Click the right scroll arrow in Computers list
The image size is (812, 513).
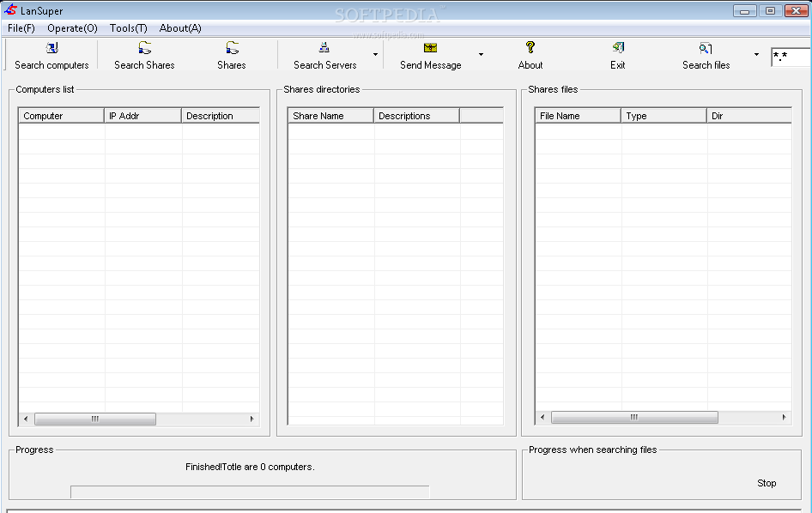pos(251,419)
